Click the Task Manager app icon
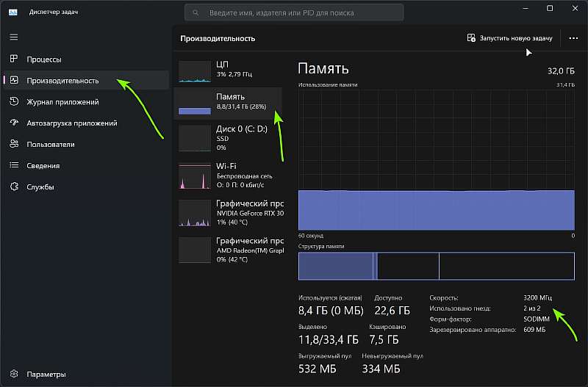The image size is (588, 387). click(x=13, y=12)
